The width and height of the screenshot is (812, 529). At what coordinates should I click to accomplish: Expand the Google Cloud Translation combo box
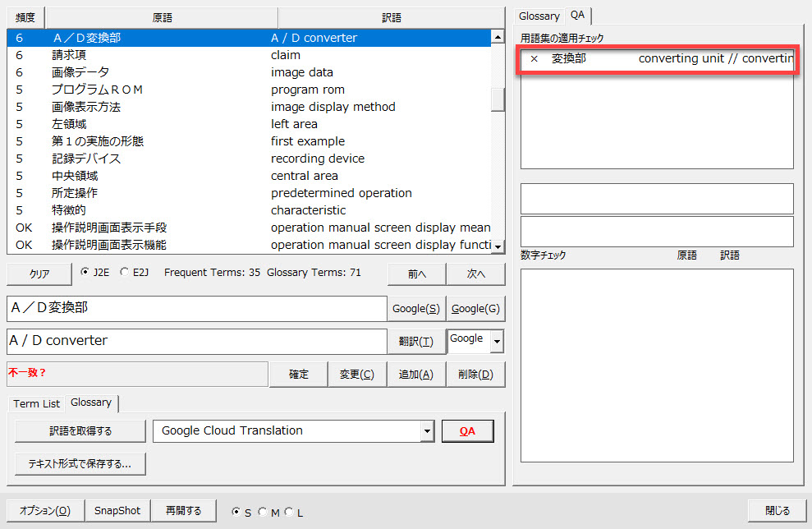[x=426, y=431]
